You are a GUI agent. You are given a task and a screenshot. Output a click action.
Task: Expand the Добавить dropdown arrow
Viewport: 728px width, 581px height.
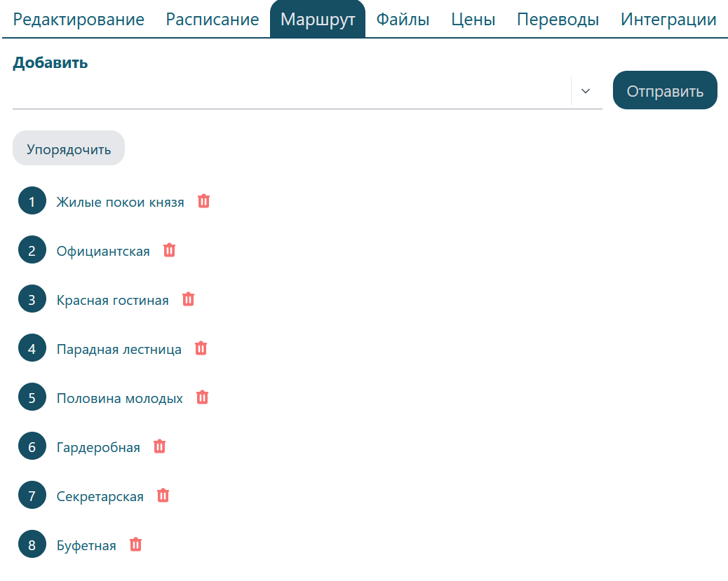click(586, 91)
